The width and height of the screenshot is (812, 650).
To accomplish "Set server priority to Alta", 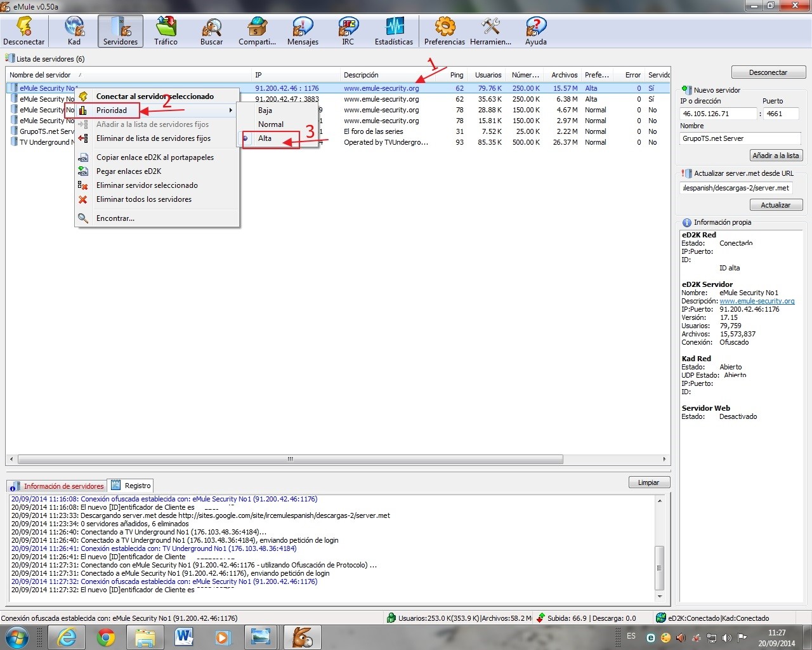I will click(265, 138).
